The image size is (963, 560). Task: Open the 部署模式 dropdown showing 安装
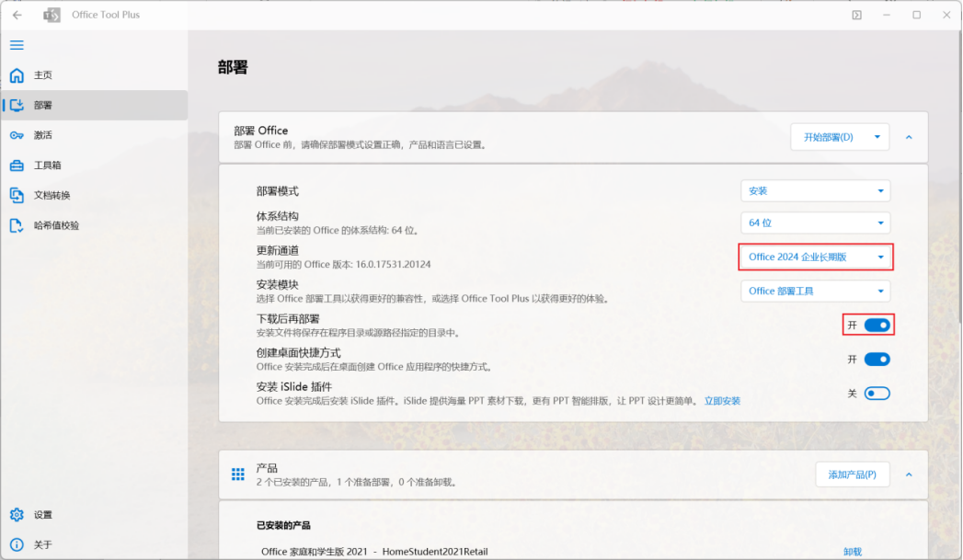815,191
